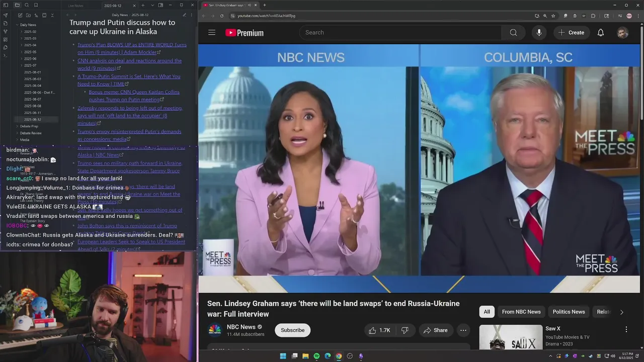Expand the 2025-04 folder
Viewport: 644px width, 362px height.
coord(30,45)
